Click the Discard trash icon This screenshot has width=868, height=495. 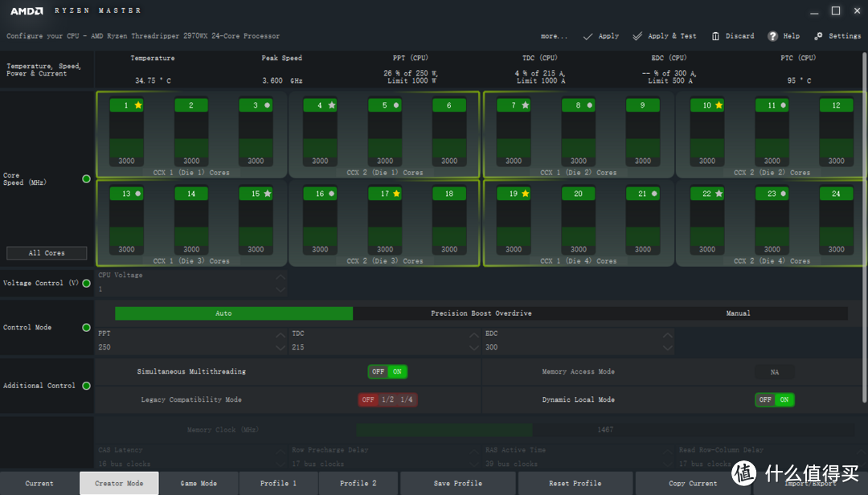point(715,36)
